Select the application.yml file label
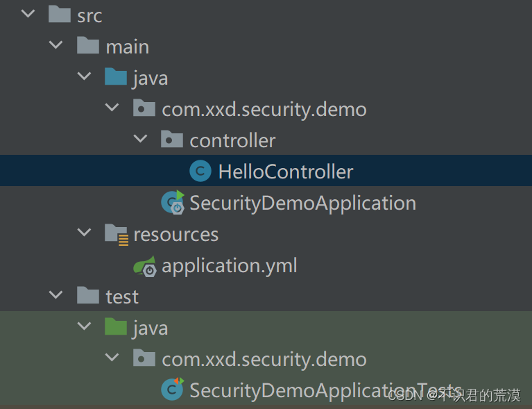Screen dimensions: 532x409 [x=230, y=266]
